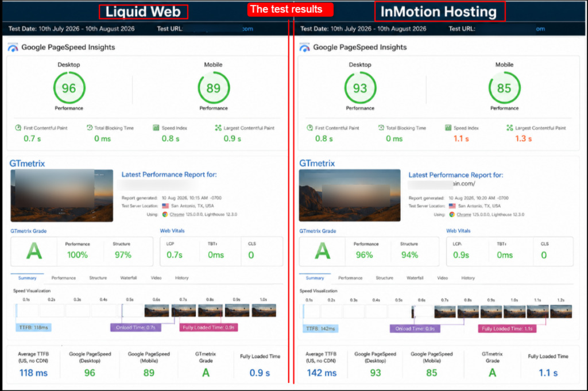This screenshot has height=391, width=588.
Task: Click the Speed Index icon beside 1.1 s
Action: pos(448,128)
